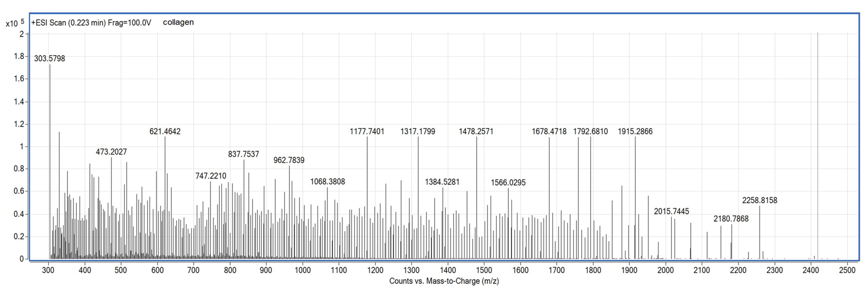Select the 2180.7868 peak label

click(x=731, y=219)
